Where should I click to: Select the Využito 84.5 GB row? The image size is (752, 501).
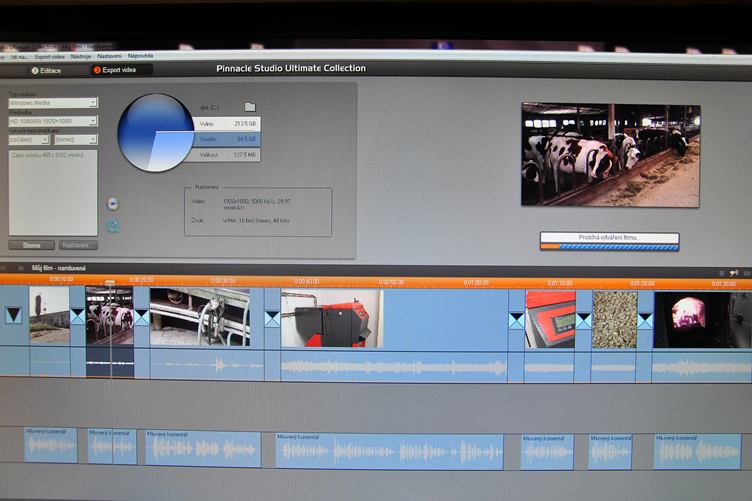click(x=227, y=139)
